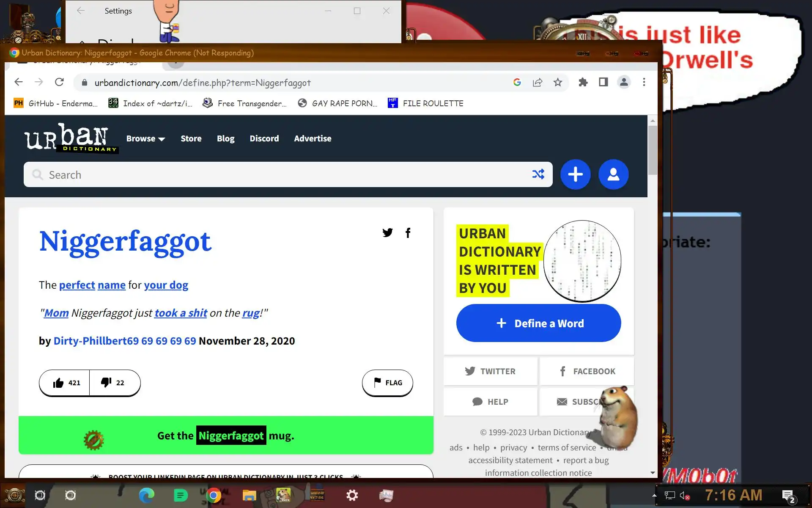The width and height of the screenshot is (812, 508).
Task: Expand the Browse dropdown menu
Action: pyautogui.click(x=145, y=138)
